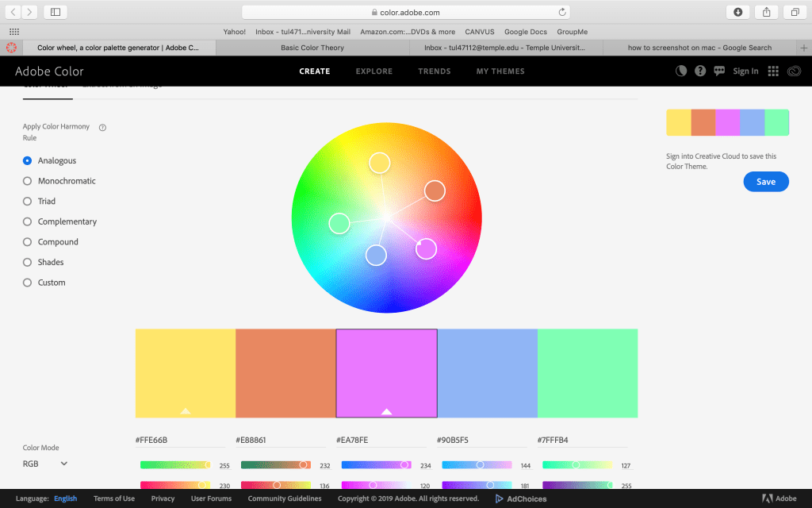Click the feedback speech bubble icon
The width and height of the screenshot is (812, 508).
coord(719,71)
